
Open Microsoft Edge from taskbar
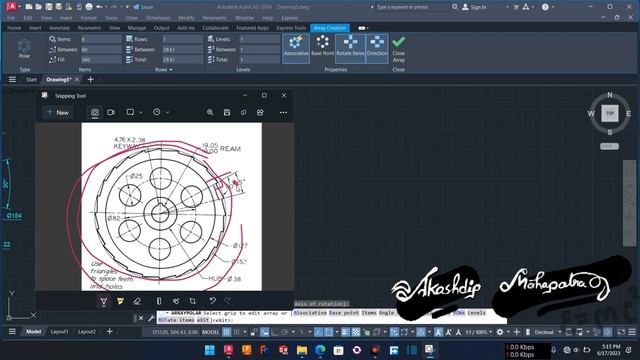pos(320,350)
